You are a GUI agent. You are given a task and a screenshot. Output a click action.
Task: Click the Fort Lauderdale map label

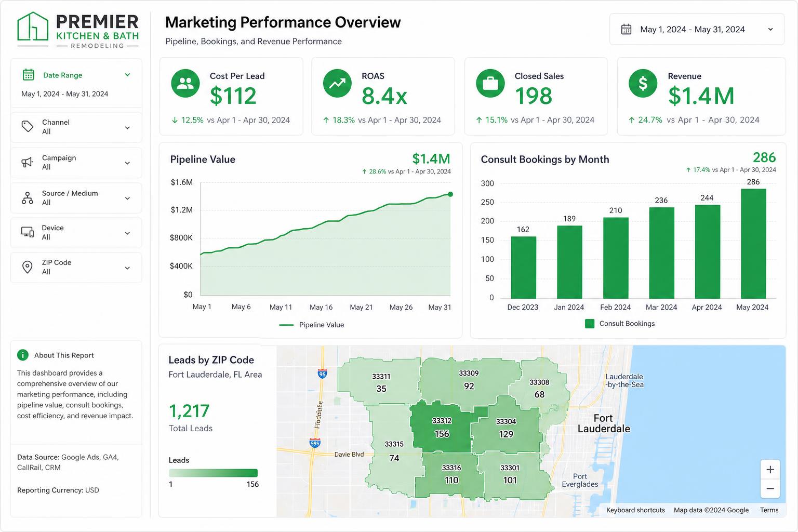(x=604, y=423)
